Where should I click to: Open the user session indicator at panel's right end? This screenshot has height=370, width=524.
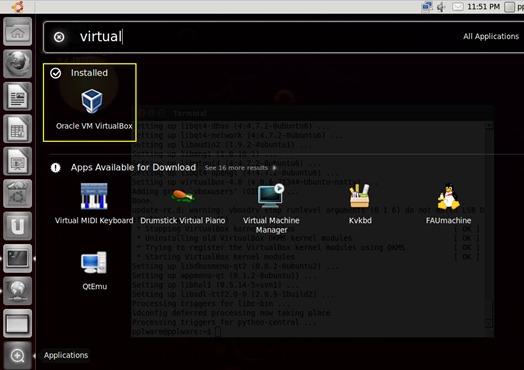[x=514, y=7]
